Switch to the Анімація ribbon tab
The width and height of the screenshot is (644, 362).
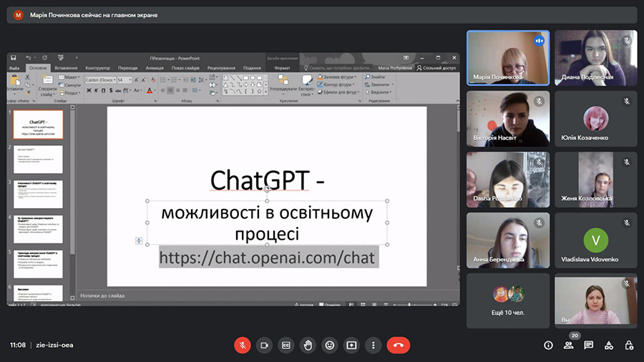pyautogui.click(x=155, y=68)
